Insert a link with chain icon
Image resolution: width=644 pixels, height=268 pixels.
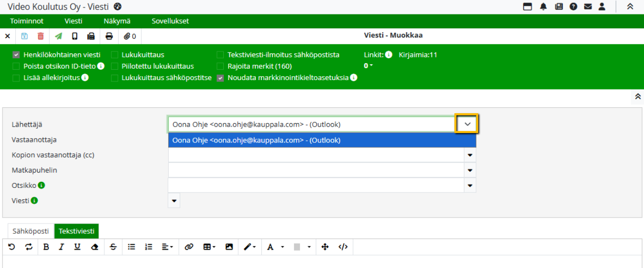pos(189,247)
